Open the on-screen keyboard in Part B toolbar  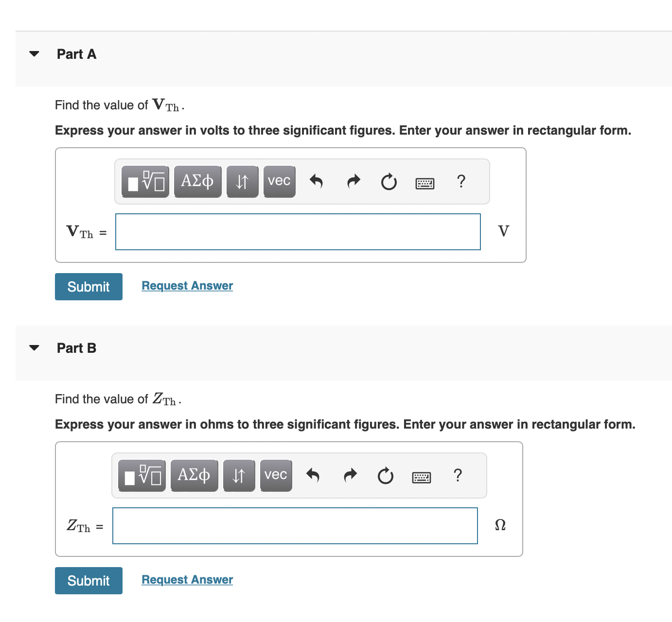tap(422, 477)
